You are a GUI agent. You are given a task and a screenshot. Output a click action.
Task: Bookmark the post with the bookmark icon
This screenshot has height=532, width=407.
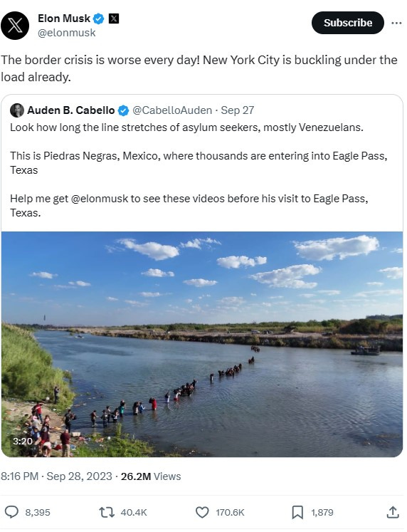pyautogui.click(x=297, y=512)
